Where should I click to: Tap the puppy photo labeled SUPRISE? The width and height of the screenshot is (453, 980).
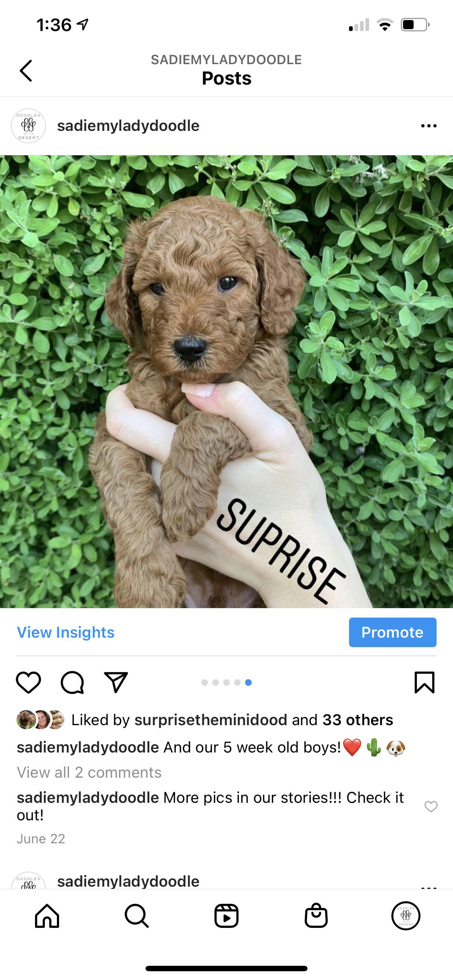[226, 381]
